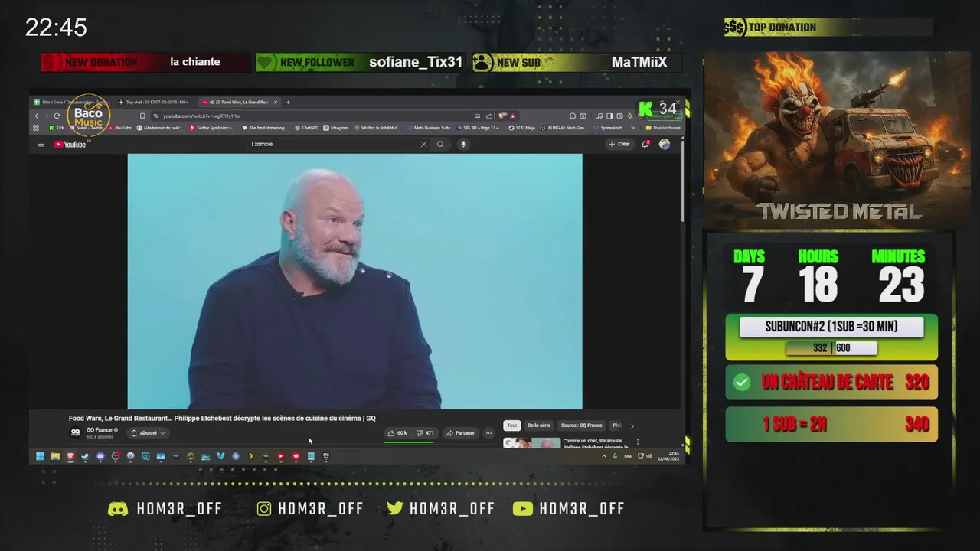Click the Partager share button

pos(460,433)
